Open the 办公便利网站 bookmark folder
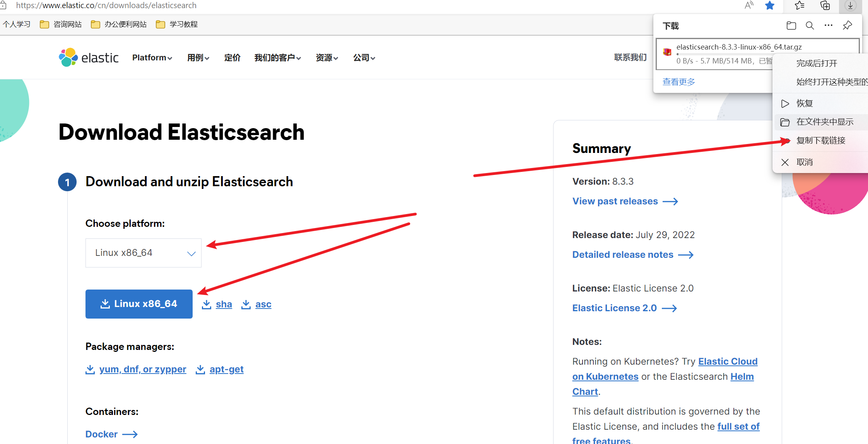This screenshot has height=444, width=868. pos(119,24)
